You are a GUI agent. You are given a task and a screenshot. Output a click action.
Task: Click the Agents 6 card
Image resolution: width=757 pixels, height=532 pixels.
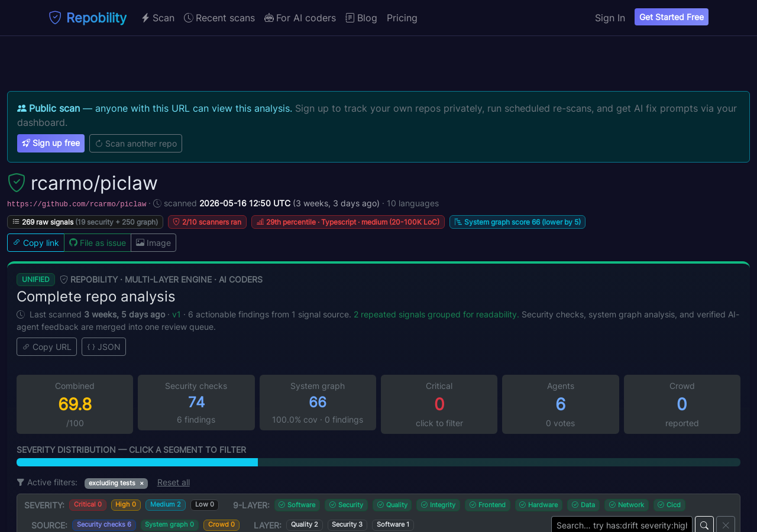click(x=561, y=404)
